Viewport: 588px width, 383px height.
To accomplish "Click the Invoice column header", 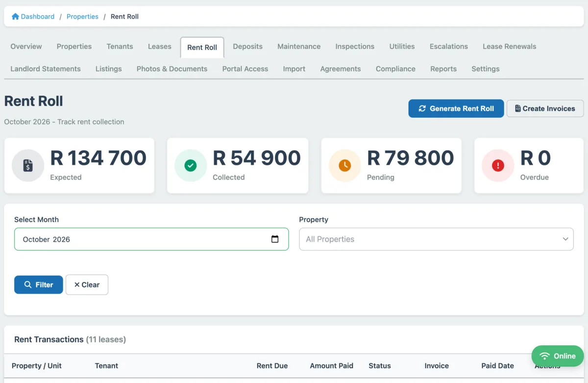I will (x=437, y=366).
